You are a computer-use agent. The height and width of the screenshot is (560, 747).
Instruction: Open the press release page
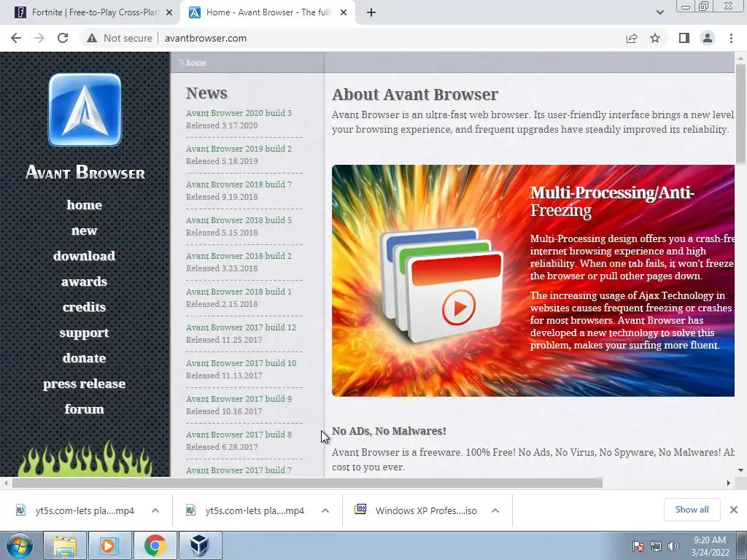pyautogui.click(x=85, y=384)
